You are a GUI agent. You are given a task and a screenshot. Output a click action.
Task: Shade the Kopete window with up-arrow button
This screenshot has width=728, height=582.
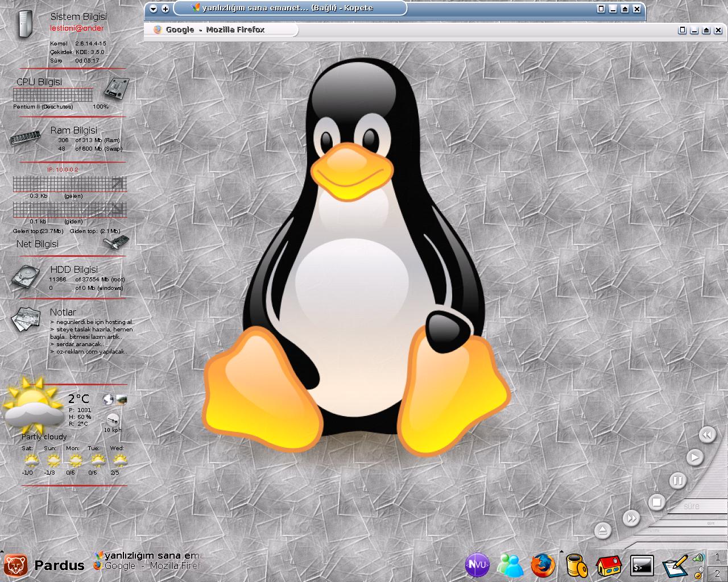(625, 9)
